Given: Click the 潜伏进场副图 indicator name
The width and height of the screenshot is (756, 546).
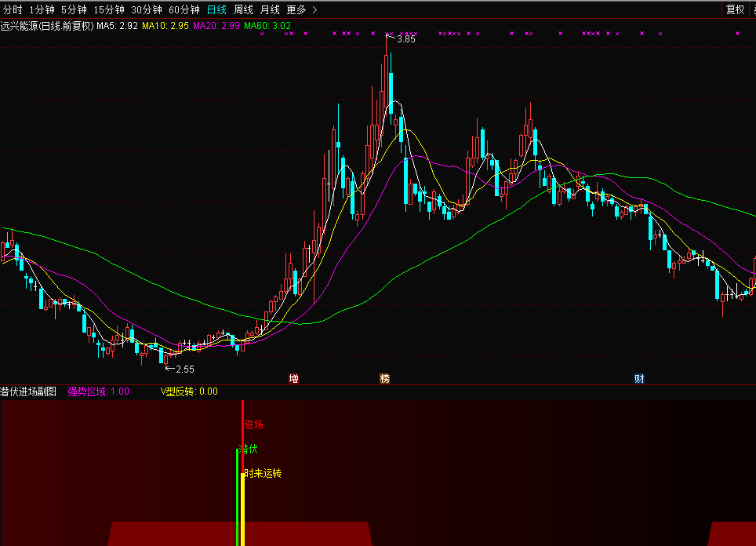Looking at the screenshot, I should tap(28, 391).
